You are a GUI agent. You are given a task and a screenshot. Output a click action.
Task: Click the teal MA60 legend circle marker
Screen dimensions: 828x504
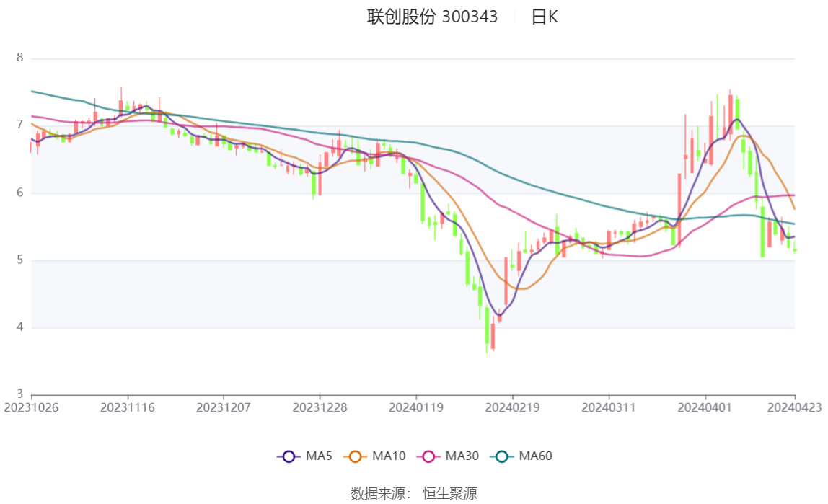point(503,456)
